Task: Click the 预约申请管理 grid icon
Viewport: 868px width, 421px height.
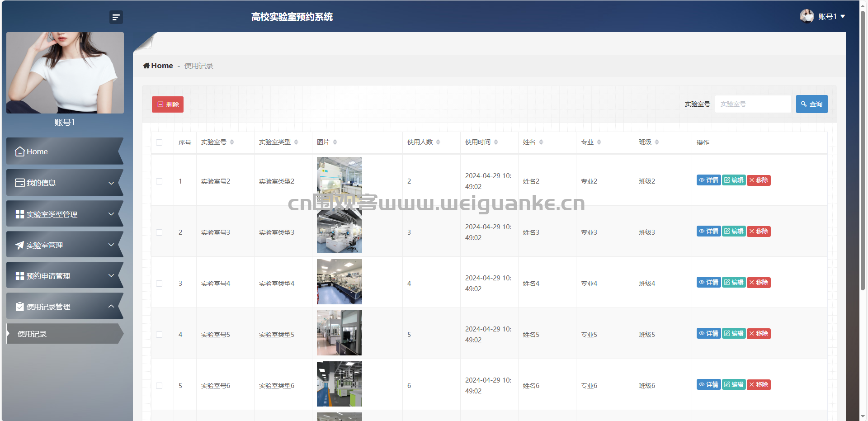Action: [20, 276]
